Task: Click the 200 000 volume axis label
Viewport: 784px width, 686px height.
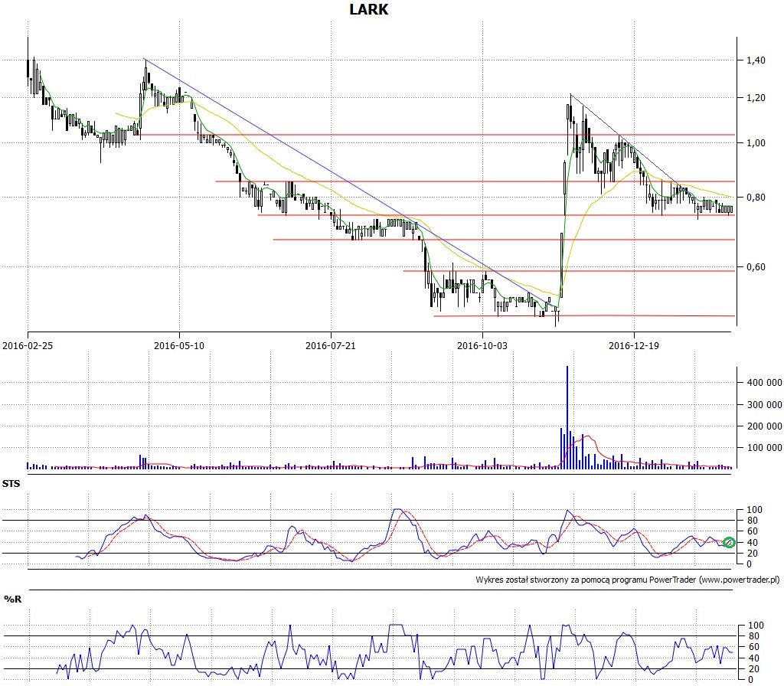Action: pos(765,426)
